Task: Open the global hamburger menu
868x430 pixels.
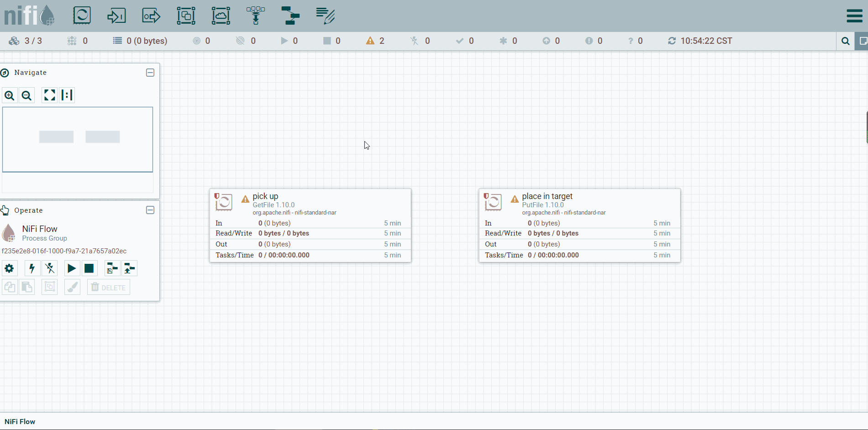Action: tap(854, 16)
